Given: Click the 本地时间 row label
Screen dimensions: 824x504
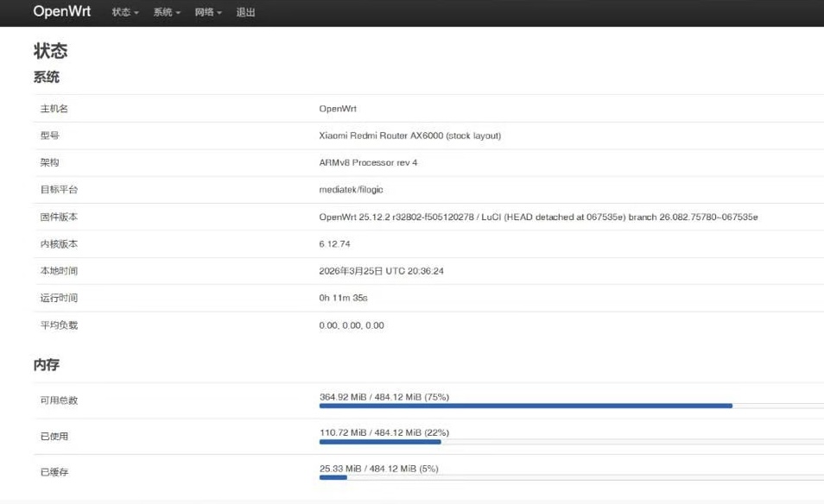Looking at the screenshot, I should click(x=59, y=271).
